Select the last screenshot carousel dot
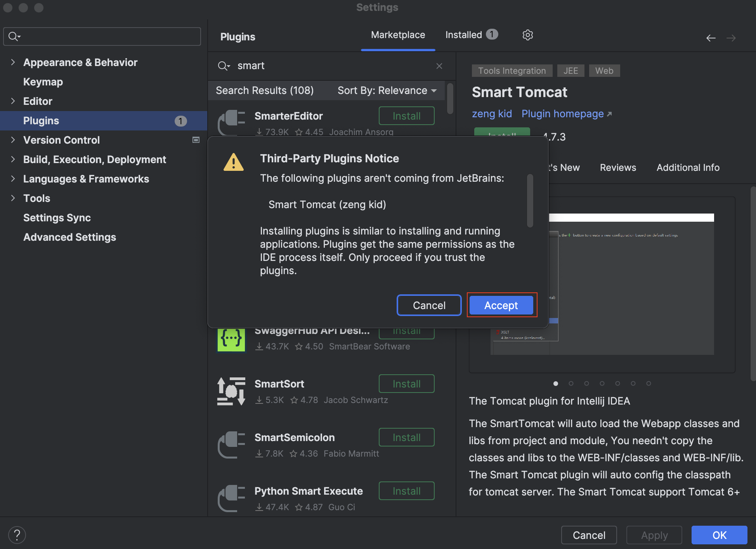 pos(648,384)
